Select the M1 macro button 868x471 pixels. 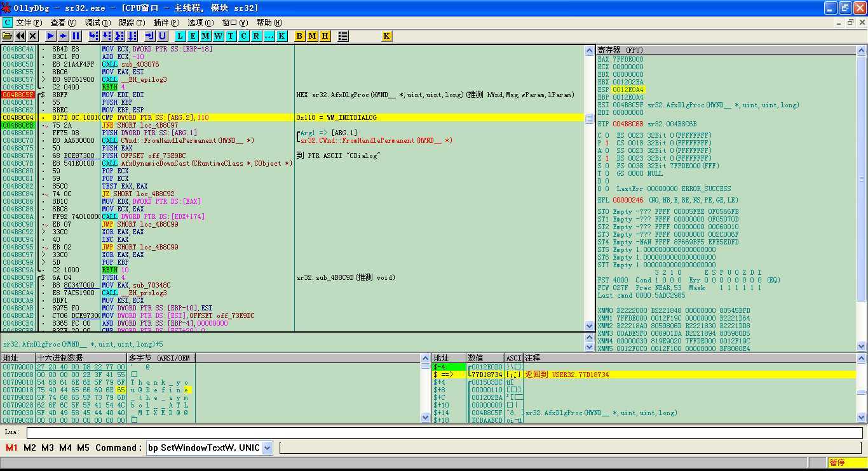11,448
